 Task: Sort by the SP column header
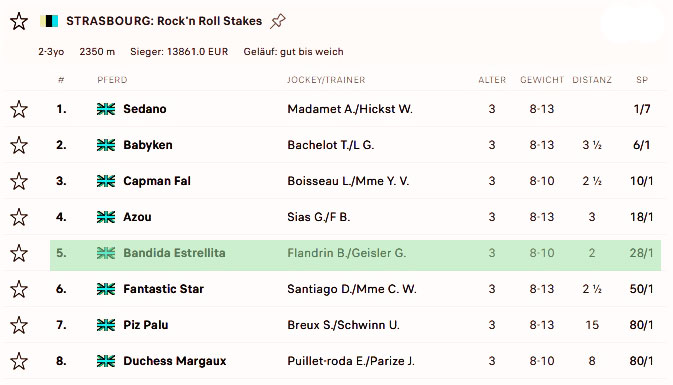tap(642, 80)
